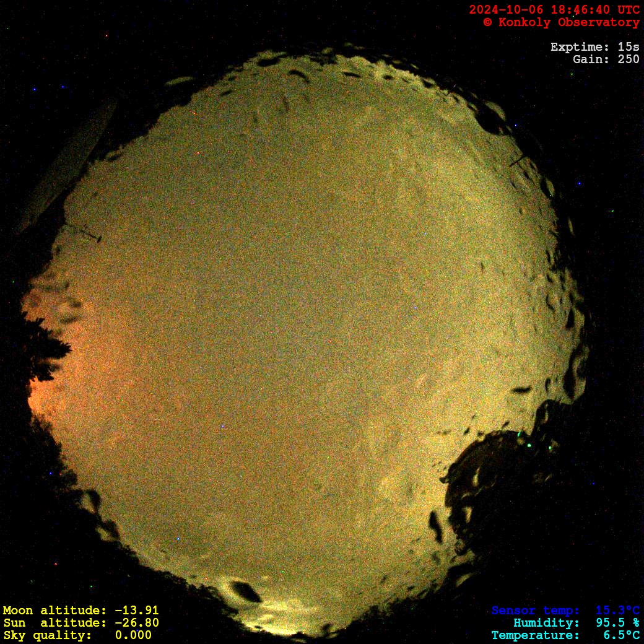Click the 2024-10-06 UTC timestamp

tap(554, 10)
